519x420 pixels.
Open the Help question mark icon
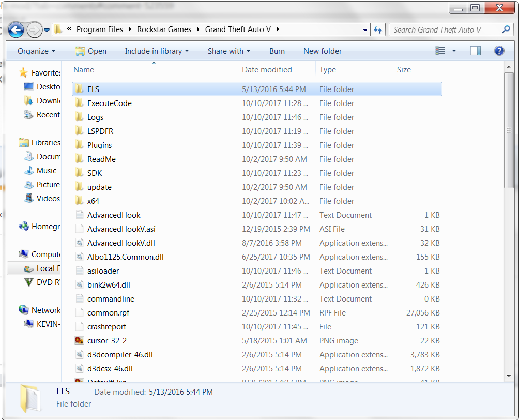[x=499, y=51]
